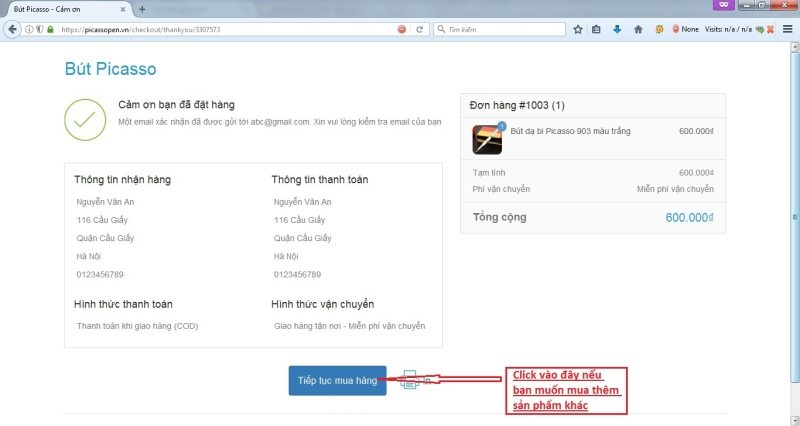Click the magnifier icon in the search box
Viewport: 800px width, 426px height.
tap(441, 30)
